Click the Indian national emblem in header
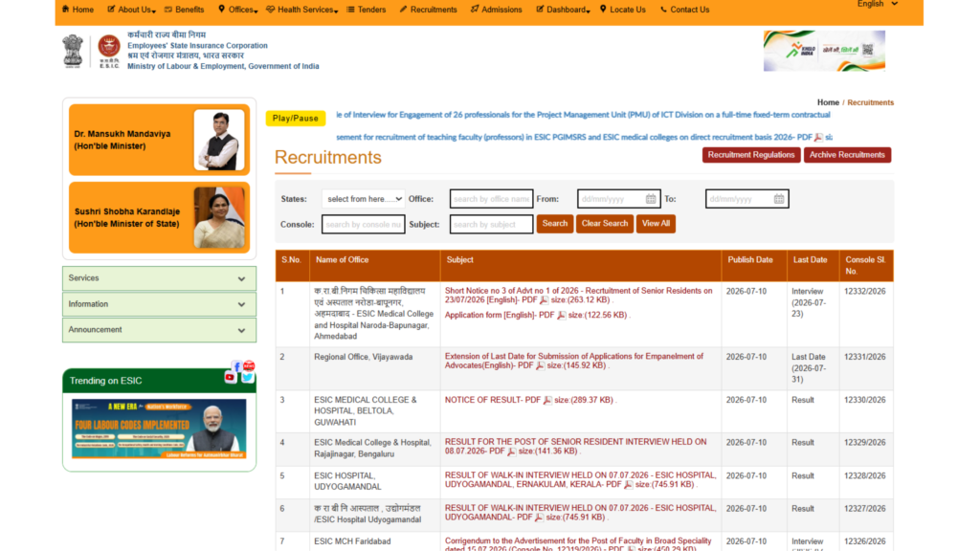The width and height of the screenshot is (980, 551). coord(73,52)
